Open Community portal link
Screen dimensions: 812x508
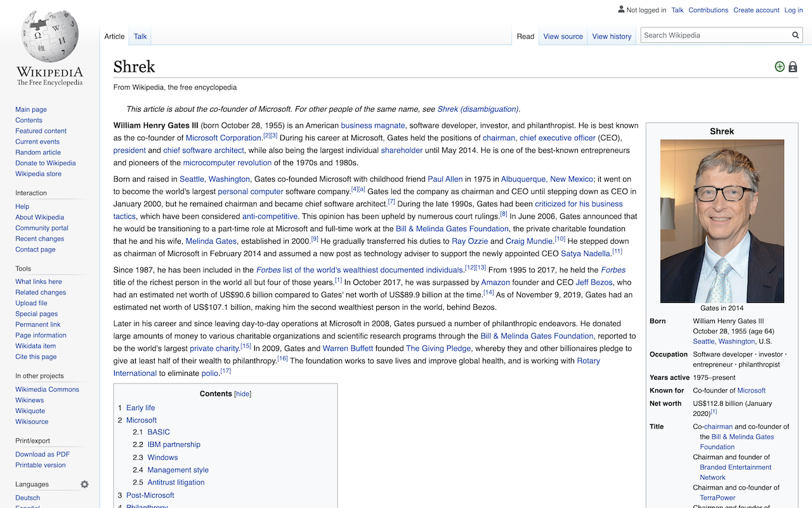coord(42,228)
